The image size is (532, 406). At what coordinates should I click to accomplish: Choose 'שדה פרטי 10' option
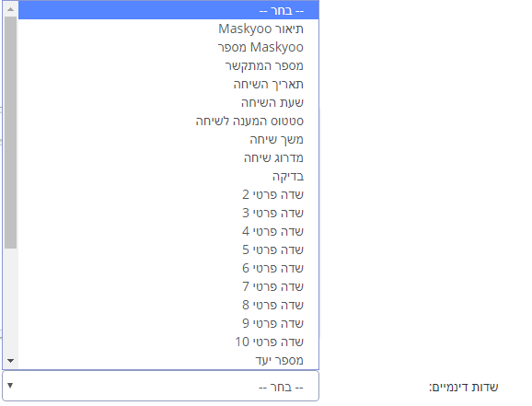(x=168, y=342)
